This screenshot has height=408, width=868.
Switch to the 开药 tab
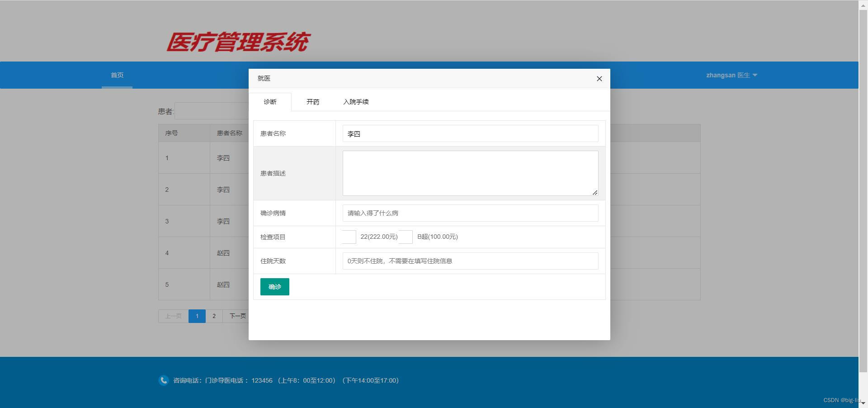pyautogui.click(x=312, y=102)
